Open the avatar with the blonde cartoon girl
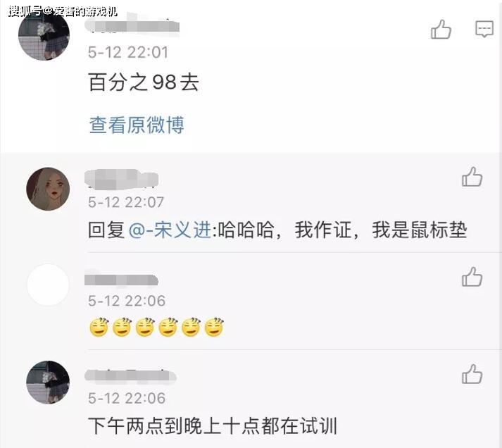The height and width of the screenshot is (448, 502). (x=48, y=189)
